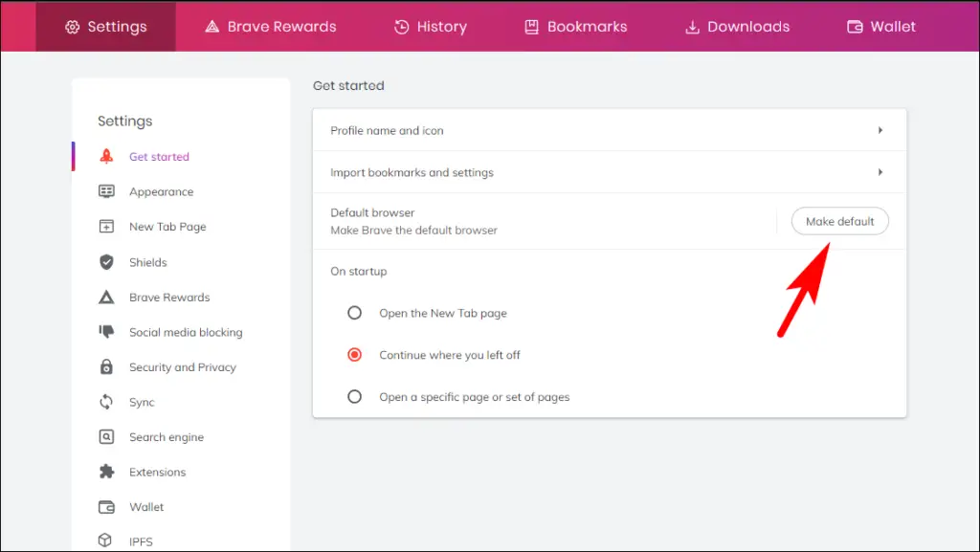Open the Brave Rewards tab in top bar
The height and width of the screenshot is (552, 980).
tap(271, 26)
